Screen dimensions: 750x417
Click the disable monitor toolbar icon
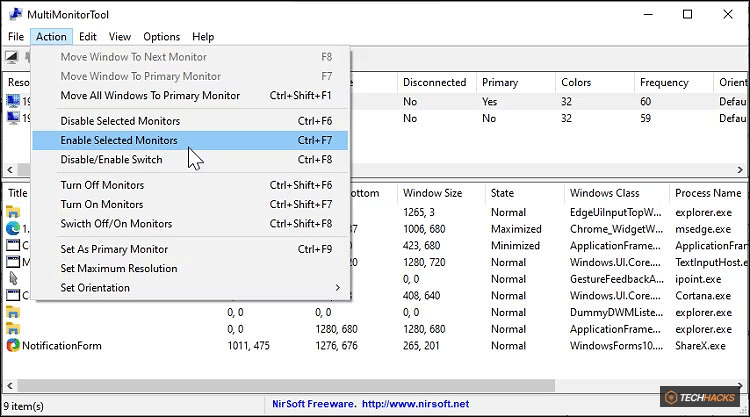click(11, 57)
